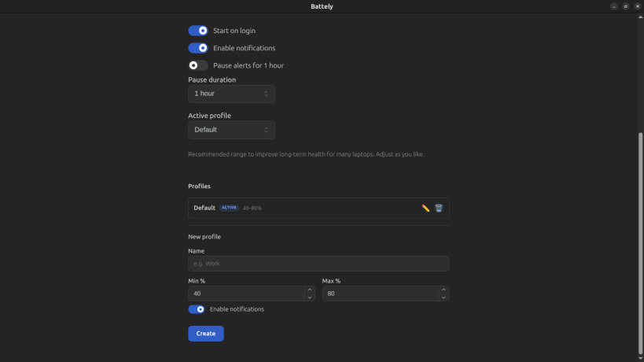Disable the Start on login toggle
The height and width of the screenshot is (362, 644).
198,31
